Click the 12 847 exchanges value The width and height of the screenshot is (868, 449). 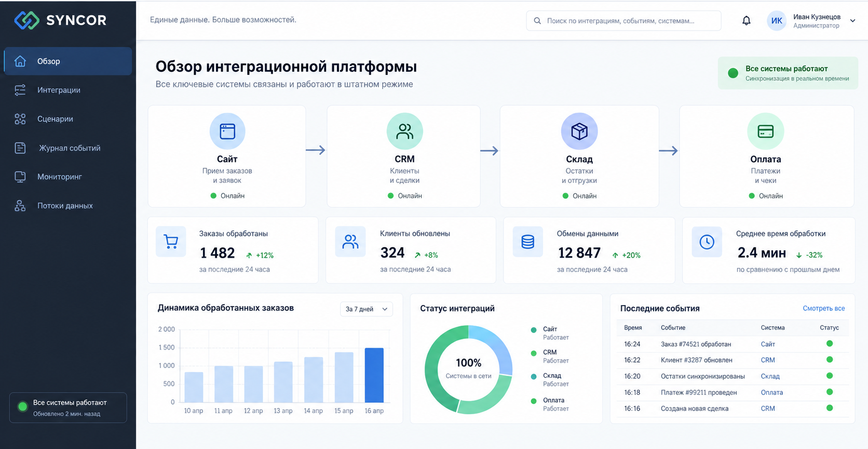click(x=579, y=253)
